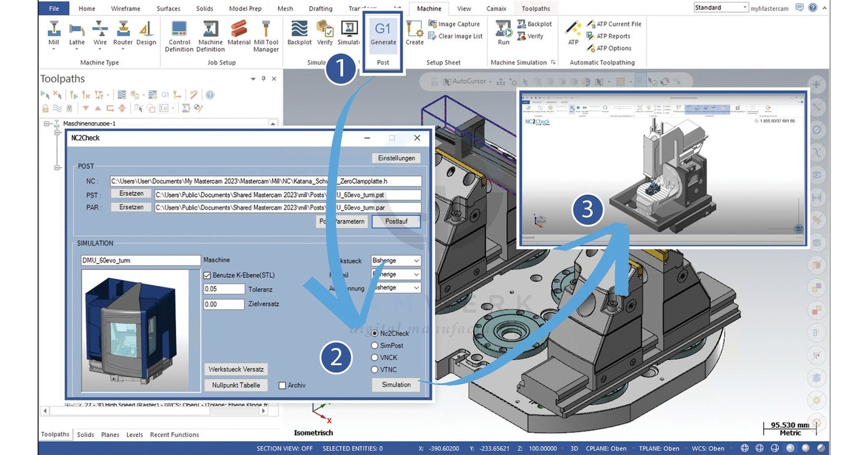Run the machine simulation
868x455 pixels.
click(x=504, y=33)
